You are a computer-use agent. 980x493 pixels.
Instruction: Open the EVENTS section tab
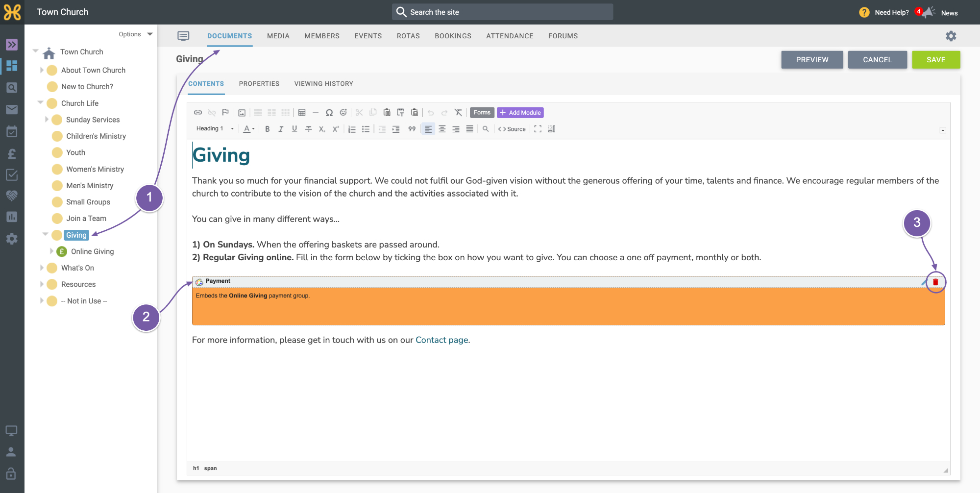tap(368, 36)
